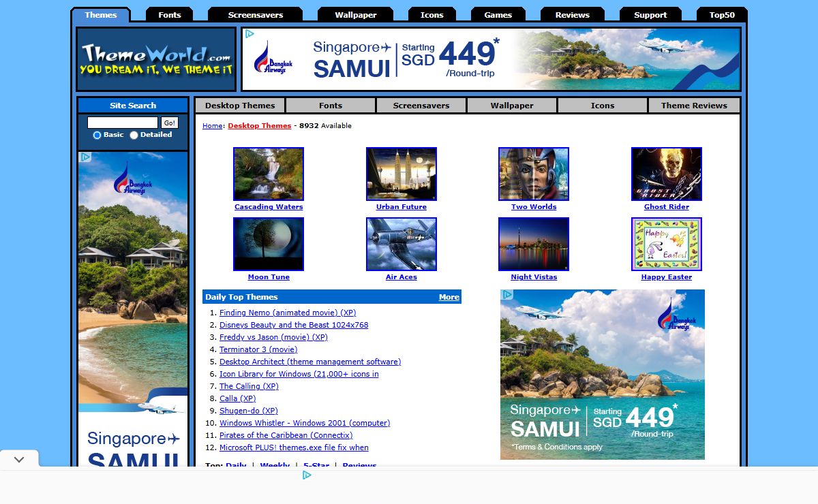The height and width of the screenshot is (504, 818).
Task: Expand Daily Top Themes via More link
Action: pos(449,297)
